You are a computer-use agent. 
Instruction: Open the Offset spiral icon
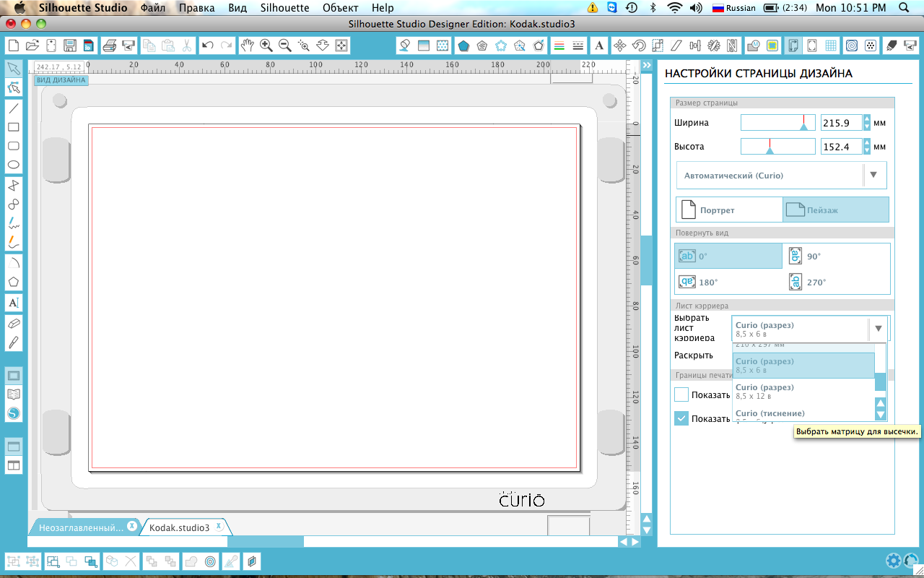(x=852, y=46)
